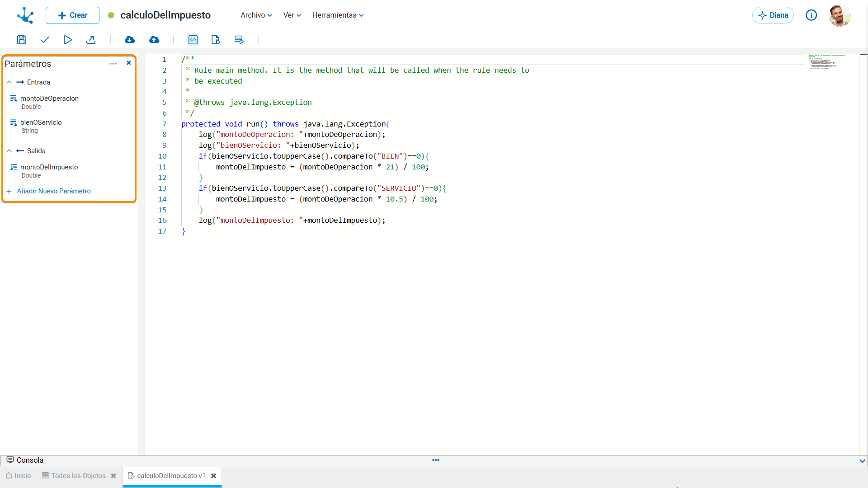Toggle the code editor view icon
This screenshot has width=868, height=488.
click(x=193, y=40)
